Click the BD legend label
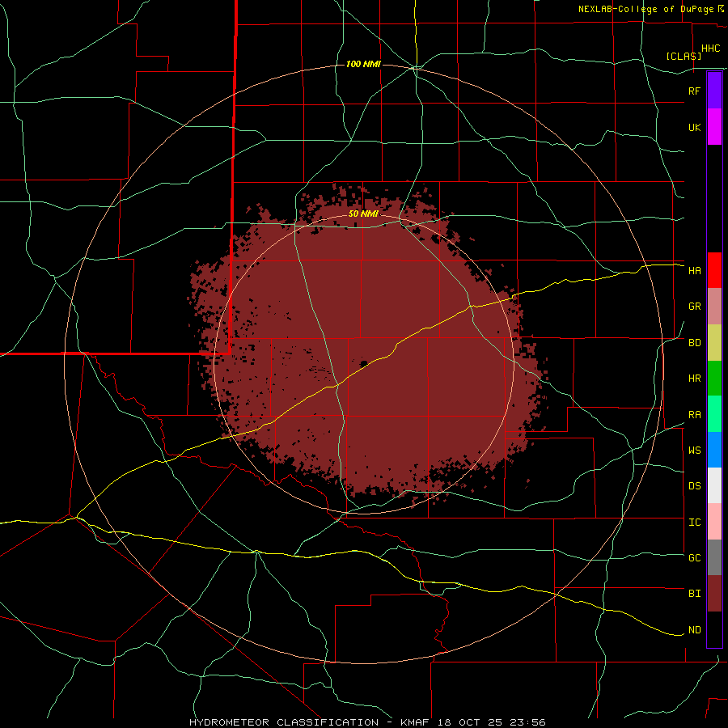The height and width of the screenshot is (728, 728). [694, 343]
